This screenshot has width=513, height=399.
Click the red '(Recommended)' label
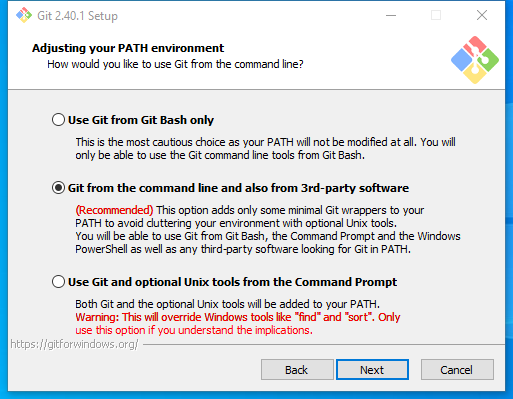(x=114, y=210)
